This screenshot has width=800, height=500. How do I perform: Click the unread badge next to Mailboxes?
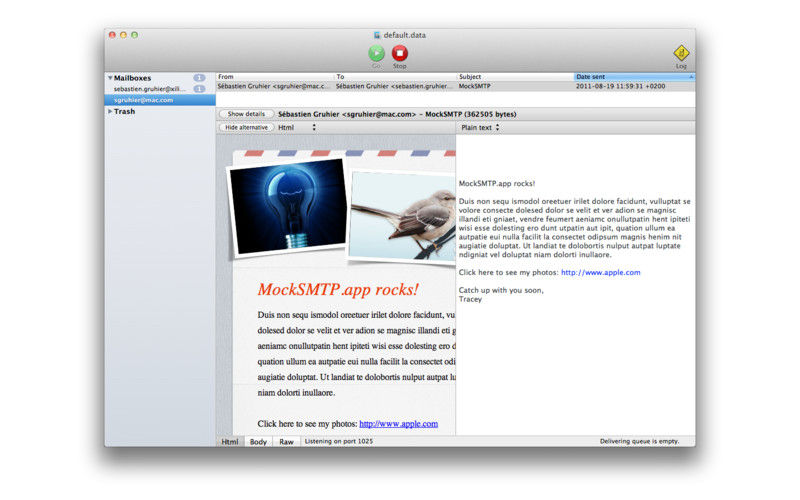pyautogui.click(x=199, y=78)
